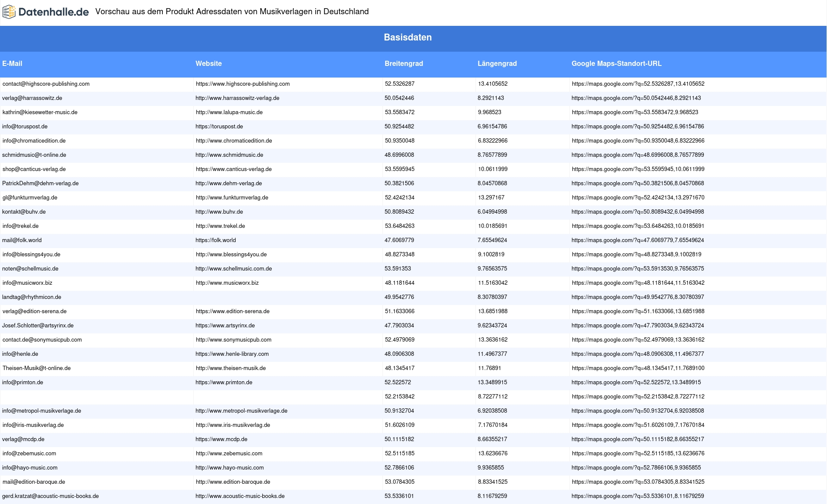827x504 pixels.
Task: Click the Längengrad column header
Action: (497, 63)
